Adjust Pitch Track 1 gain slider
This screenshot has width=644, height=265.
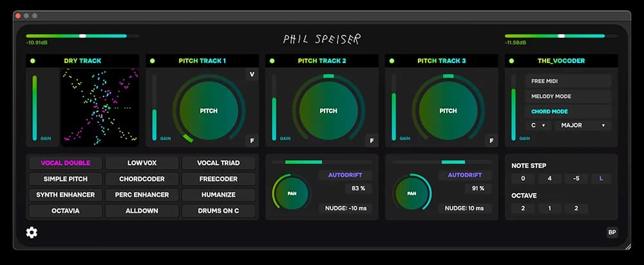click(155, 108)
